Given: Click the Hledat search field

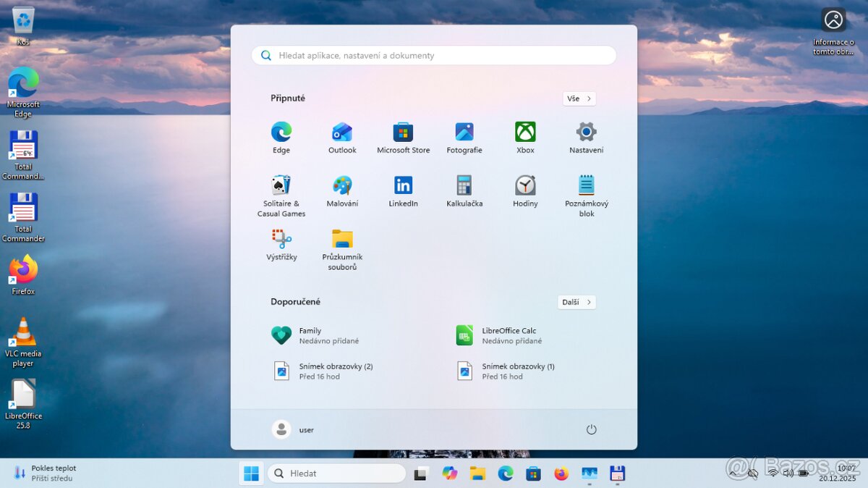Looking at the screenshot, I should click(x=336, y=473).
